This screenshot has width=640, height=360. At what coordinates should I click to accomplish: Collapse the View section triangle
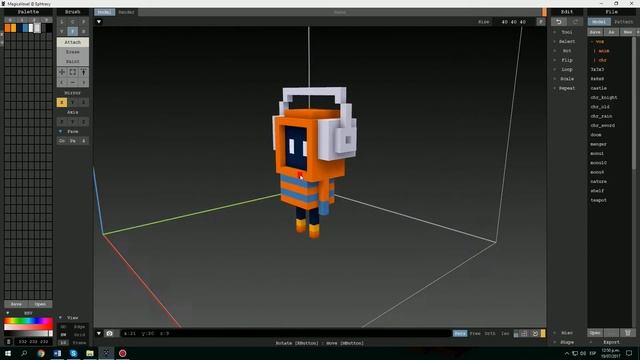point(60,318)
